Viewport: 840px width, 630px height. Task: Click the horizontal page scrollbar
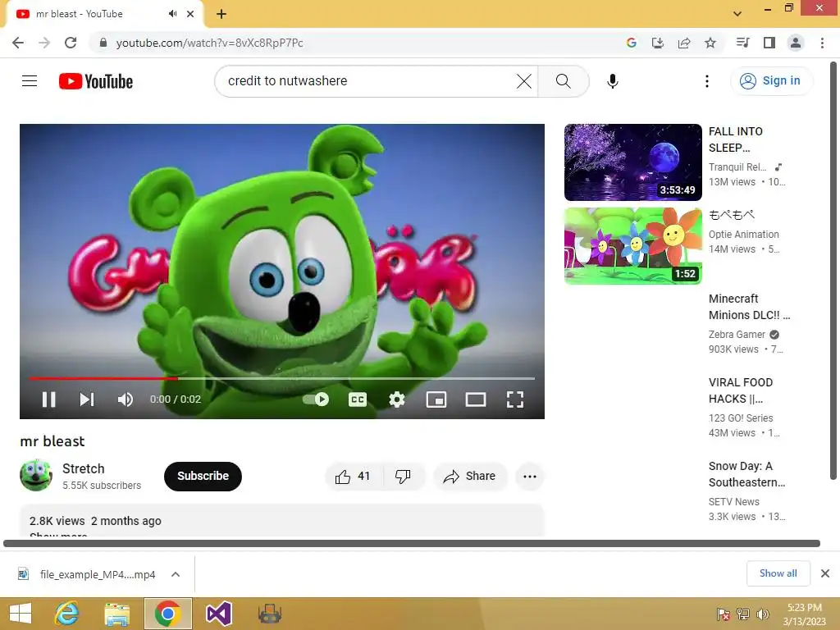coord(412,543)
